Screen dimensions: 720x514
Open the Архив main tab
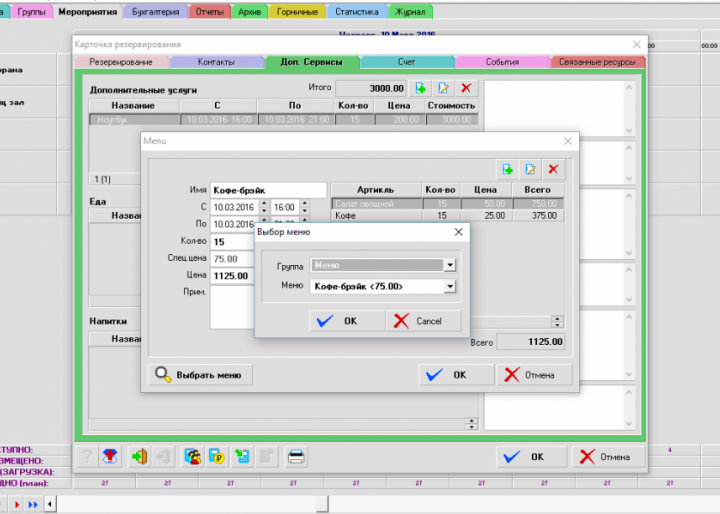[249, 12]
